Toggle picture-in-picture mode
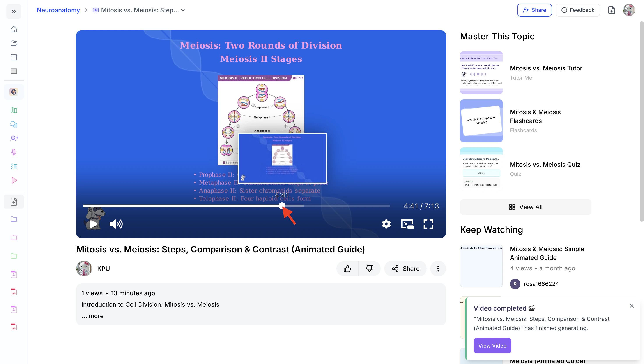This screenshot has height=364, width=644. (x=407, y=224)
